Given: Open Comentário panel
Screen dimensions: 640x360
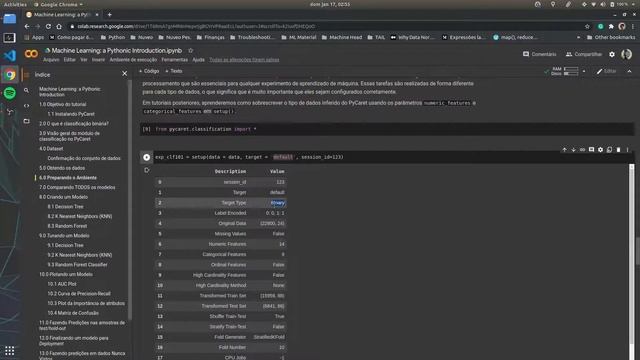Looking at the screenshot, I should [x=540, y=54].
